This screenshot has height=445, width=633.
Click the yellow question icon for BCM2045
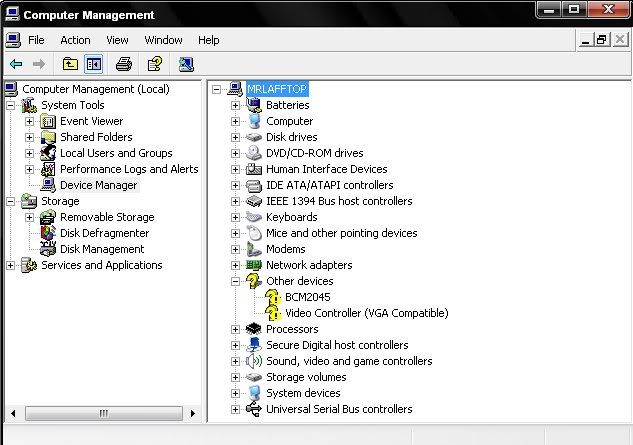pyautogui.click(x=272, y=297)
